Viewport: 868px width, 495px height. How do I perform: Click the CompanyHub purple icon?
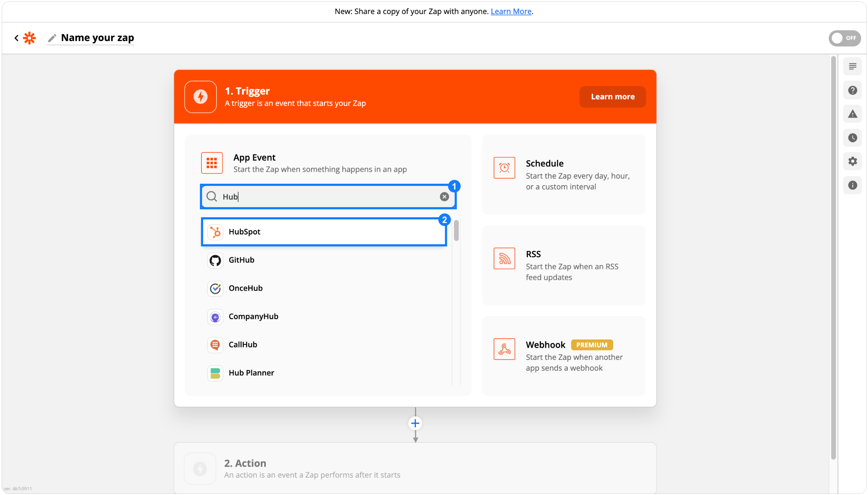click(x=215, y=317)
